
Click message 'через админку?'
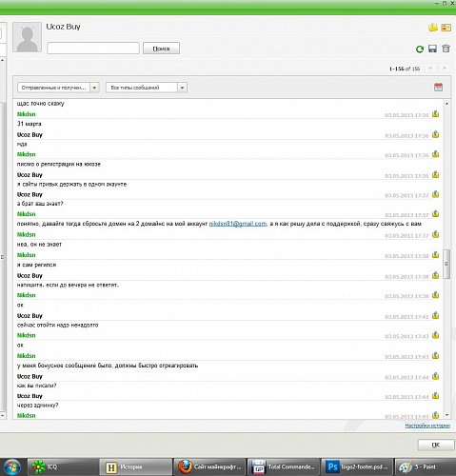tap(37, 406)
